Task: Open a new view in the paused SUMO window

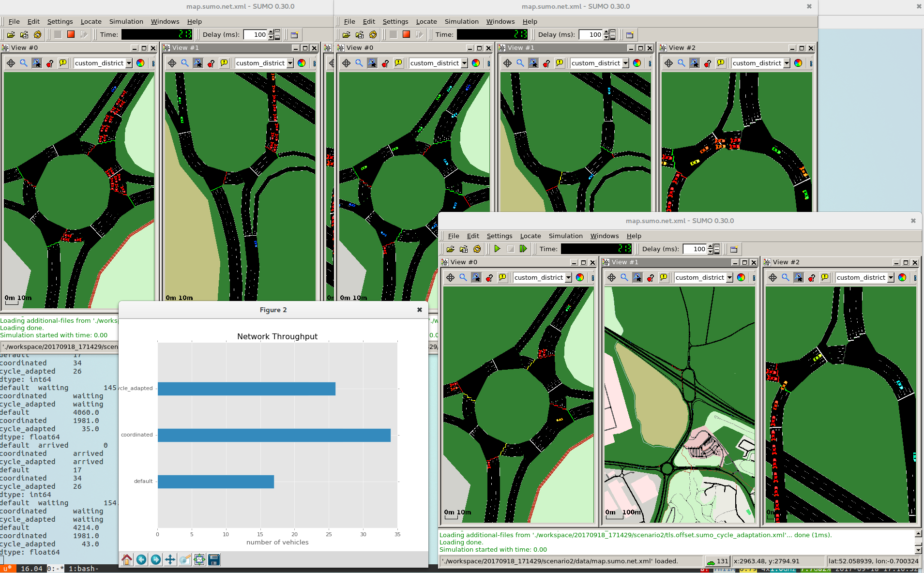Action: 734,249
